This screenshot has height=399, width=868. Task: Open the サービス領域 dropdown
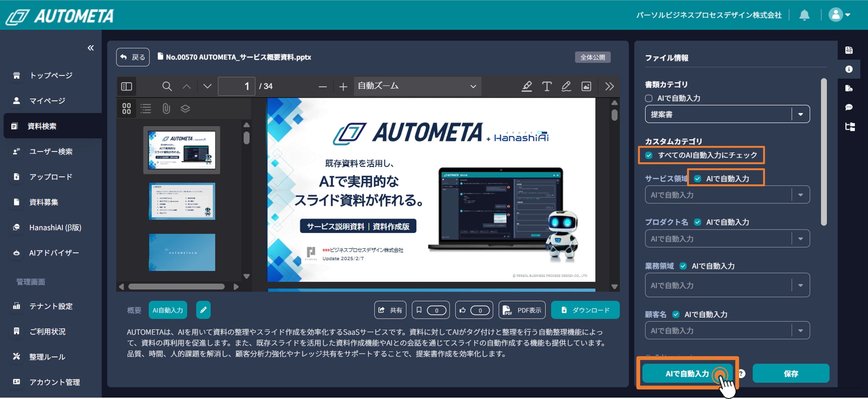[727, 195]
